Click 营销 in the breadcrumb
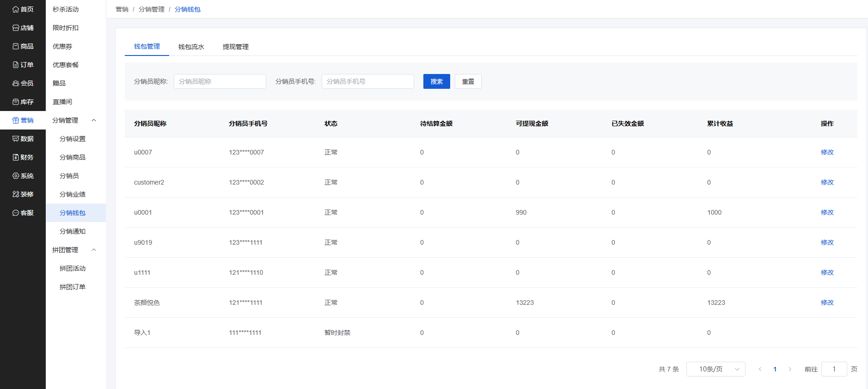This screenshot has width=868, height=389. tap(122, 9)
